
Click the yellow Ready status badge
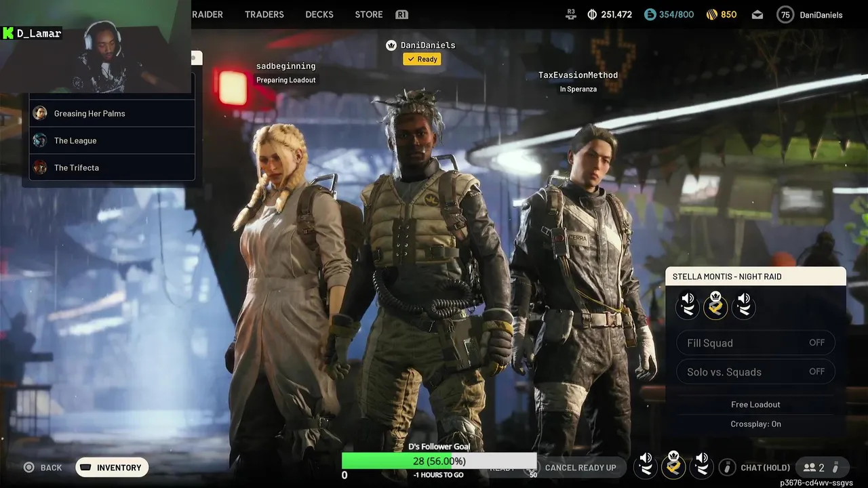[422, 59]
